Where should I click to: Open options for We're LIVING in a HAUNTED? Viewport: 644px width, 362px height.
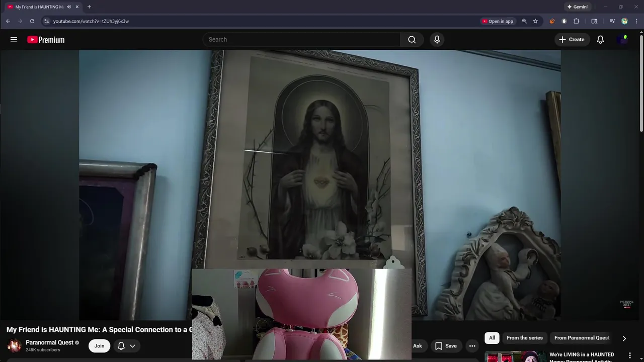[x=629, y=355]
